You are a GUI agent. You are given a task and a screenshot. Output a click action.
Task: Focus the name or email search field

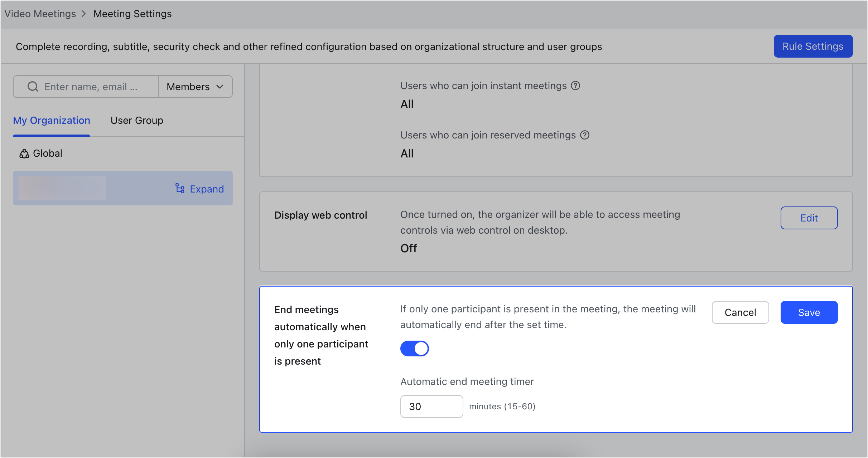86,87
